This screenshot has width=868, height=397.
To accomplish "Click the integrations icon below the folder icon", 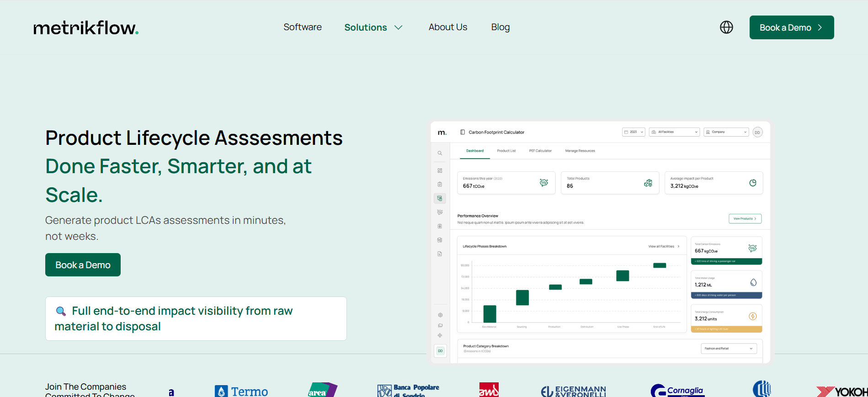I will coord(440,335).
